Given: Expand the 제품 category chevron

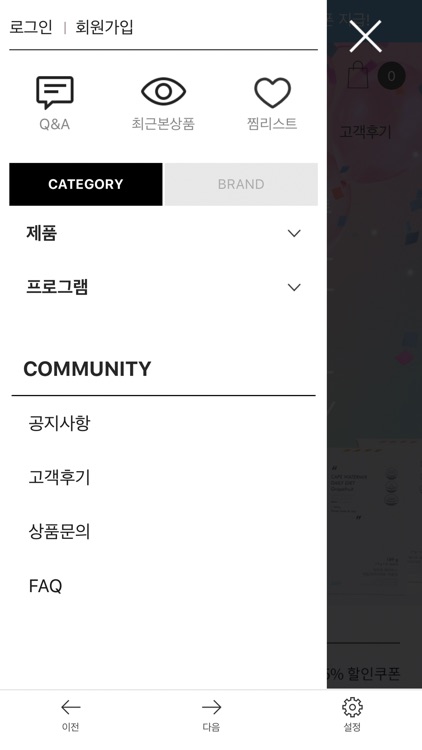Looking at the screenshot, I should click(x=294, y=233).
